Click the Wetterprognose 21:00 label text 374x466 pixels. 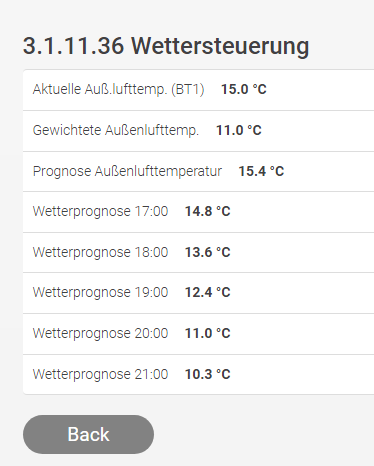point(100,375)
